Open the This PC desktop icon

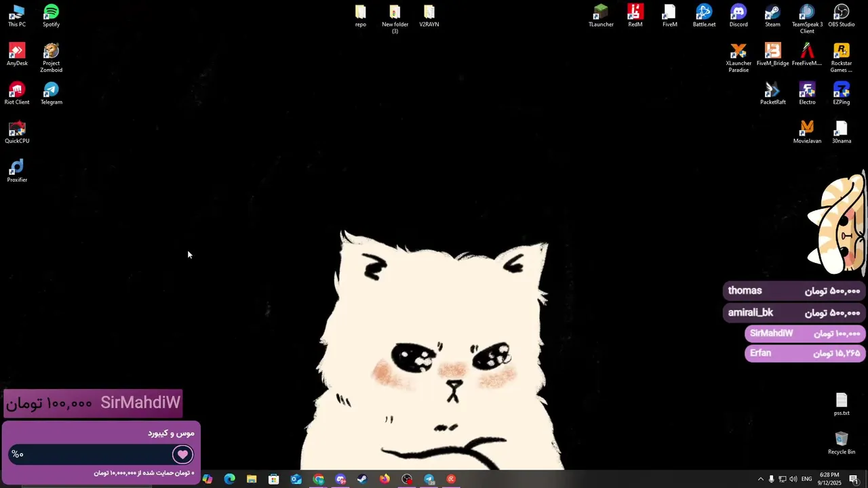(17, 16)
